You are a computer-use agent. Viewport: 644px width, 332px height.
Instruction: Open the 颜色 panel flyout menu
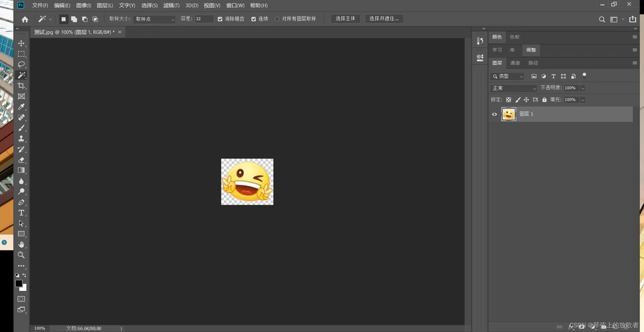coord(635,37)
